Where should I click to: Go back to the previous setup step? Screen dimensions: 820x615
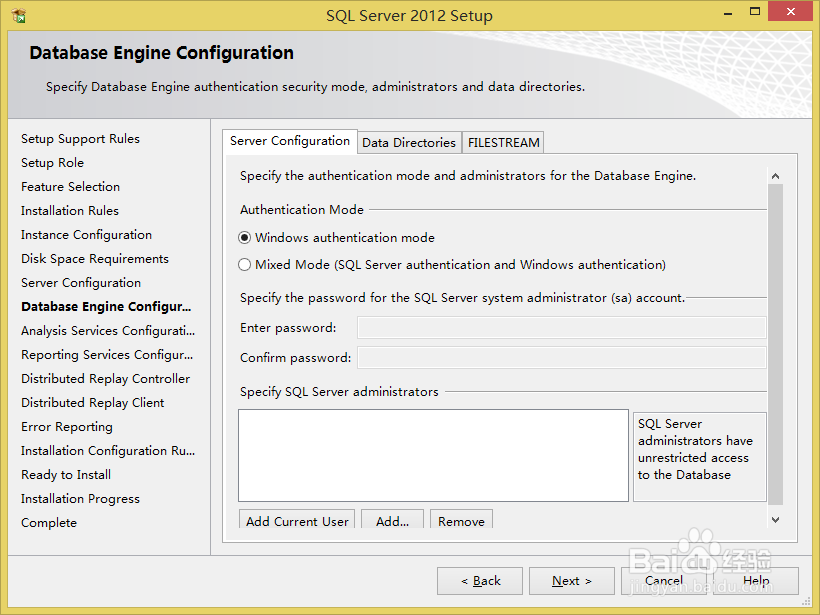tap(479, 580)
